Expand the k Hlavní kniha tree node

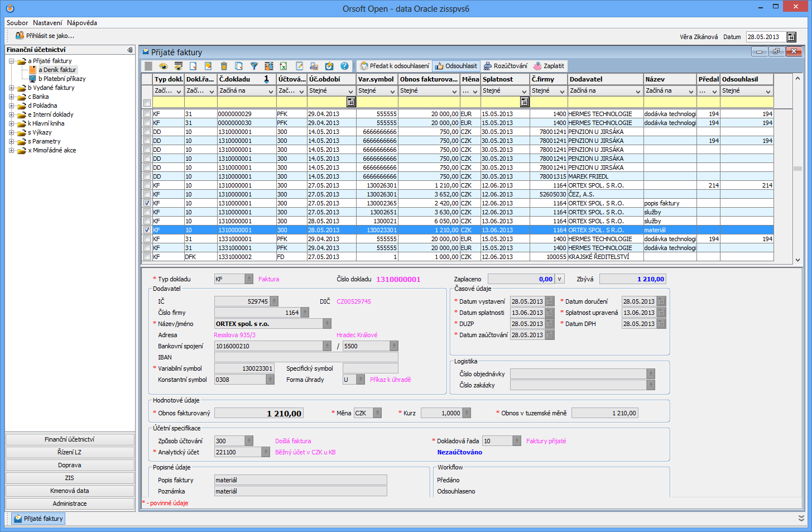(x=11, y=123)
